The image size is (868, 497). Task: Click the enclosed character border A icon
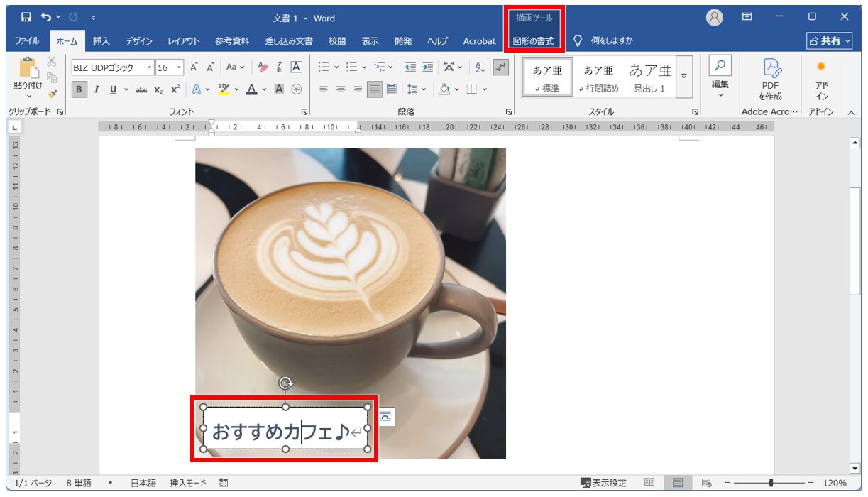tap(297, 67)
